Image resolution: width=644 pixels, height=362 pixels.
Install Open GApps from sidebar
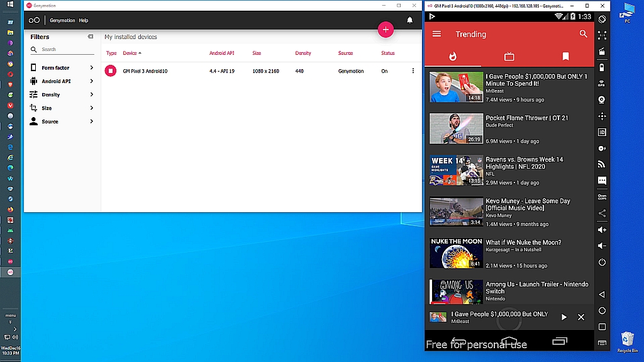coord(602,197)
